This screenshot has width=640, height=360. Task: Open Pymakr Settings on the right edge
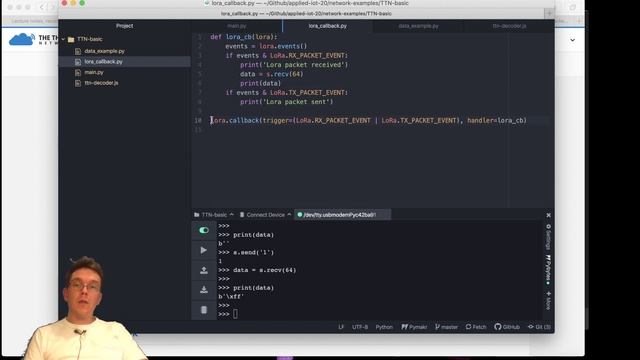[549, 238]
